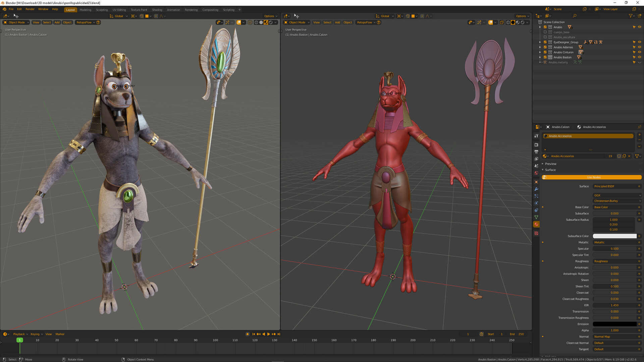Jump to end frame in timeline playback
644x362 pixels.
pos(279,334)
